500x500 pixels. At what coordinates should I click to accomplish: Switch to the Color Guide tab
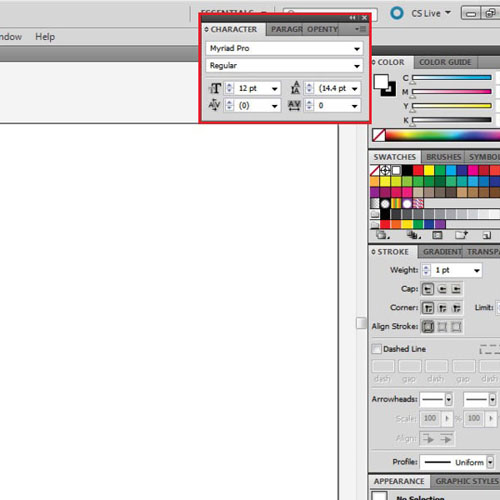(445, 62)
